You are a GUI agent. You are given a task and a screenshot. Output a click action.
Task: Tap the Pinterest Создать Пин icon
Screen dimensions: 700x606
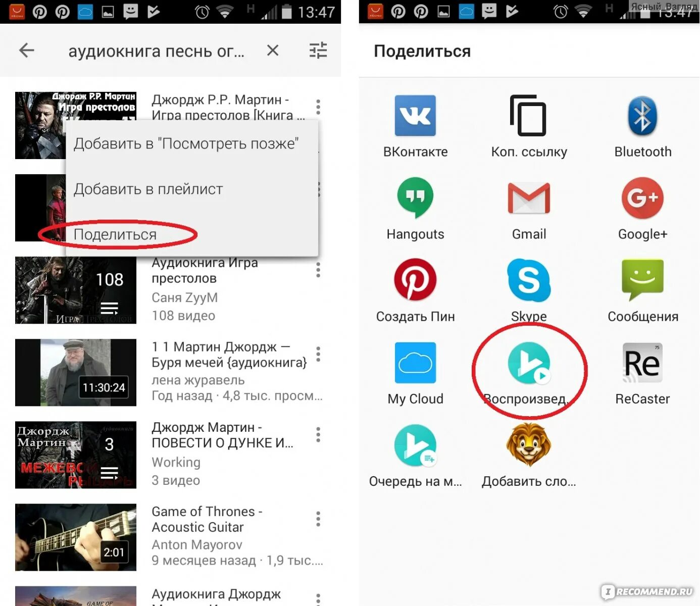click(x=415, y=280)
